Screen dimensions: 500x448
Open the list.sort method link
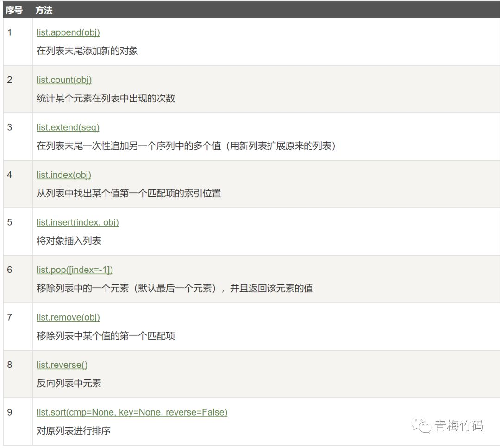(132, 412)
